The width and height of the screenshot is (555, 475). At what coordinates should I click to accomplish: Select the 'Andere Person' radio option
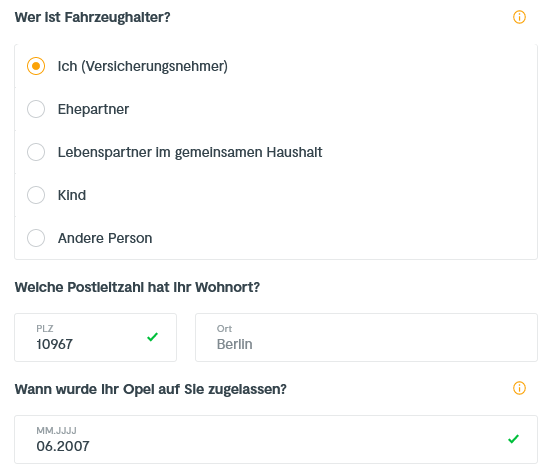(36, 238)
